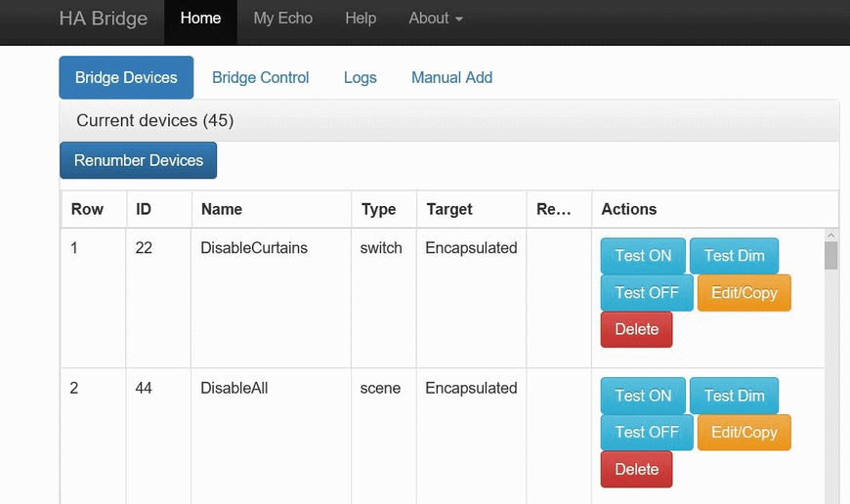Select the Bridge Devices tab

[x=126, y=77]
